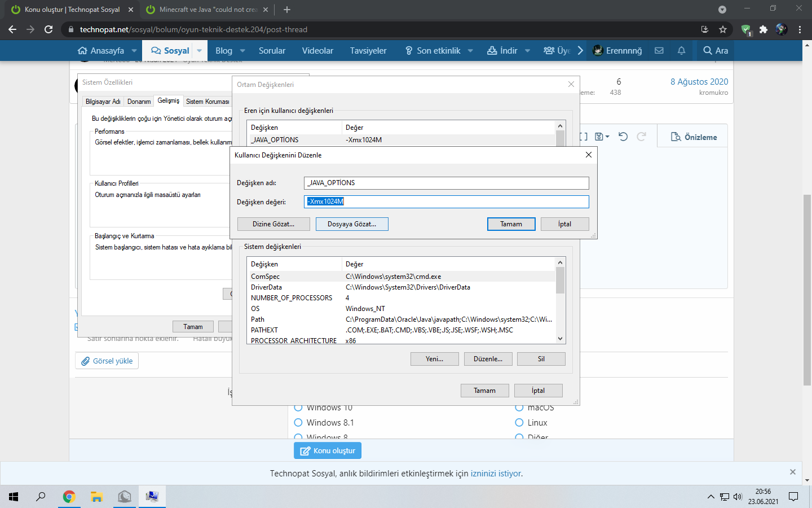This screenshot has height=508, width=812.
Task: Close the Minecraft ve Java tab
Action: (x=266, y=10)
